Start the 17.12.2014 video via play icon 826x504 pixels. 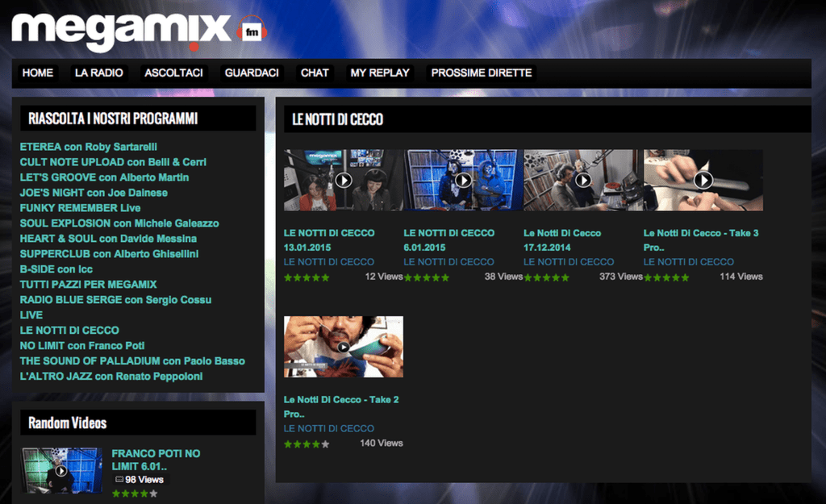point(583,180)
